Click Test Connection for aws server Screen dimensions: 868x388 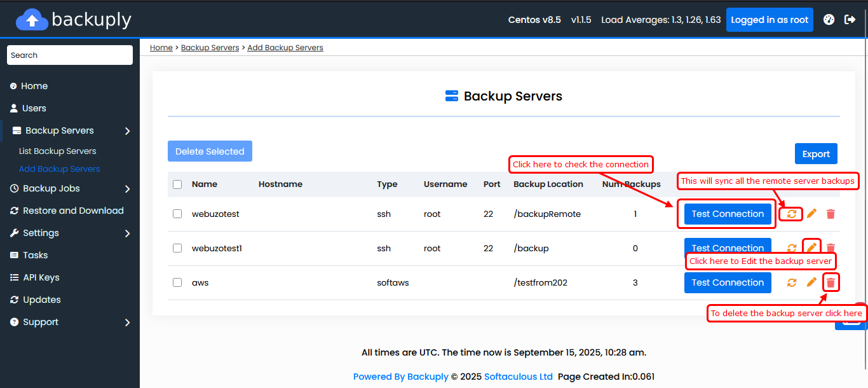point(728,283)
